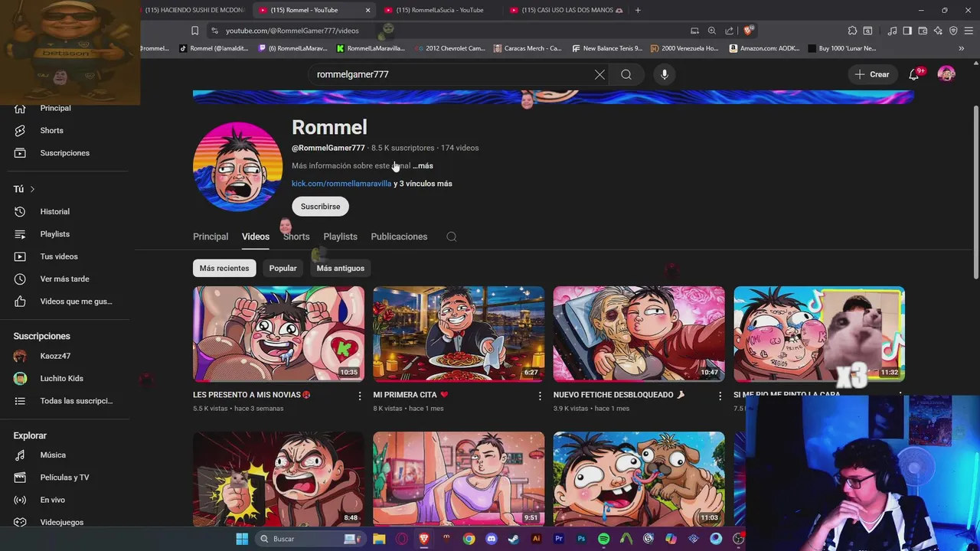Switch to HACIENDO SUSHI DE MCDONA browser tab

194,10
